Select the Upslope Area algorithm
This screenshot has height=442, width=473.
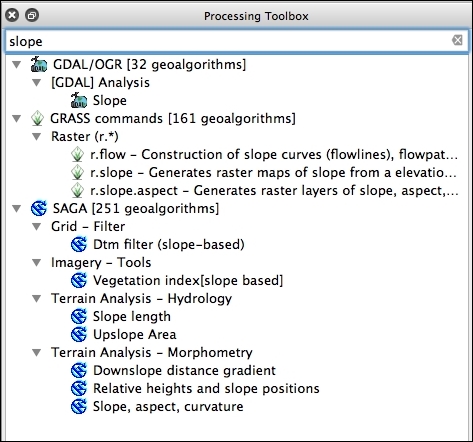(134, 334)
